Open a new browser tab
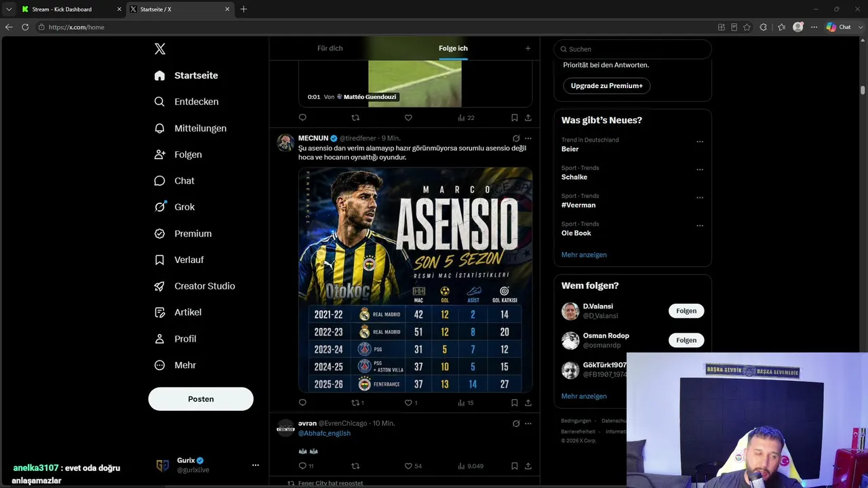This screenshot has width=868, height=488. point(243,9)
